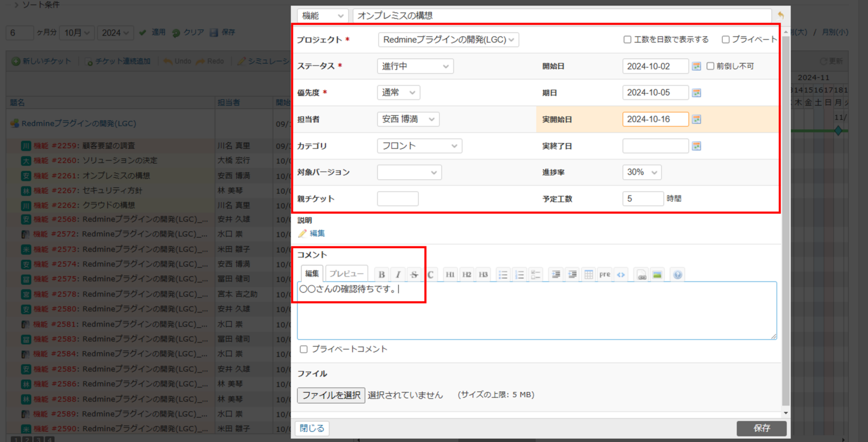Click ファイルを選択 to attach a file
Screen dimensions: 868x442
[x=331, y=395]
